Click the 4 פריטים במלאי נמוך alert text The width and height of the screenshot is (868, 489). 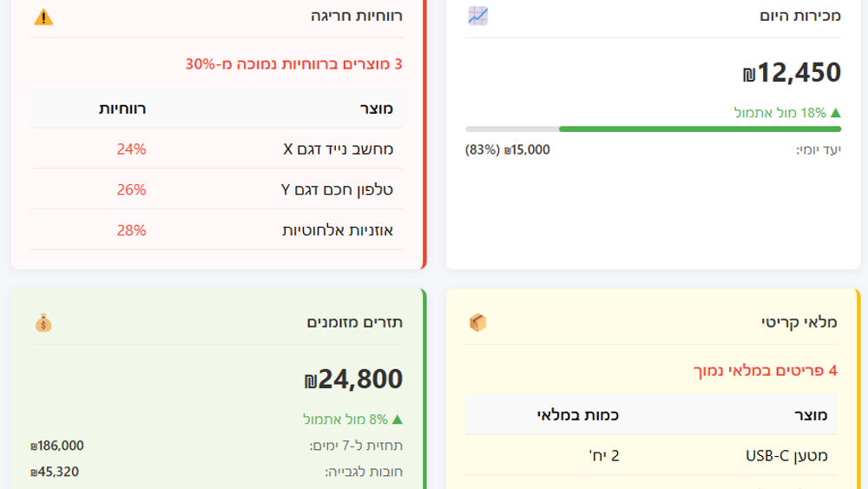(x=766, y=371)
